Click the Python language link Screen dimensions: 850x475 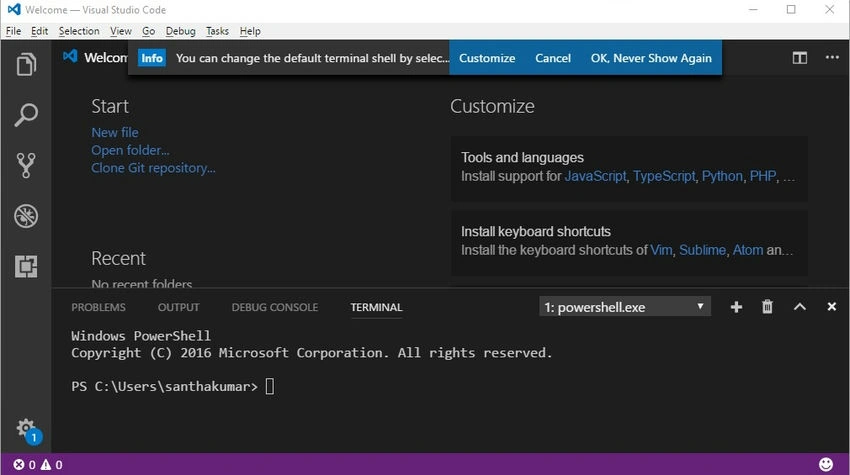pyautogui.click(x=722, y=176)
